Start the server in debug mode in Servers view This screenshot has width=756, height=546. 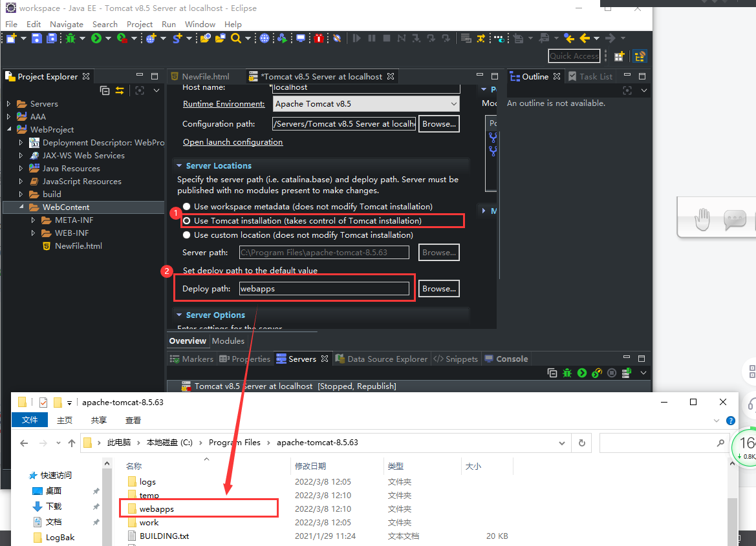567,373
